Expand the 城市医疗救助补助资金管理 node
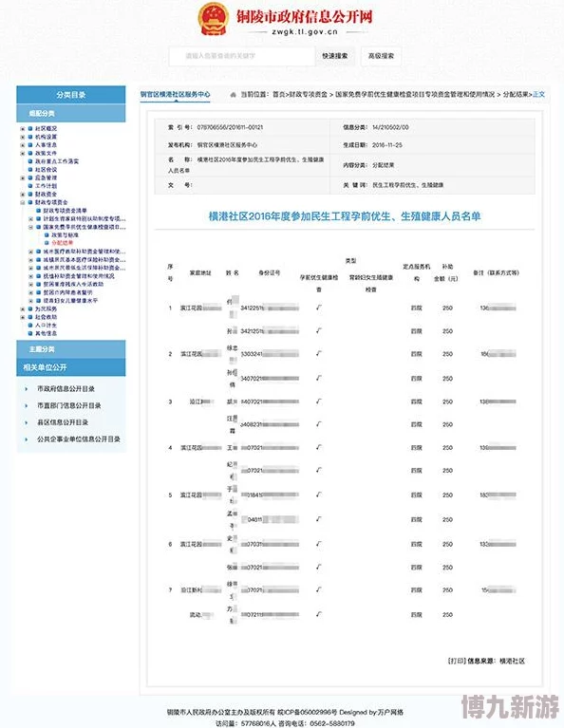 (30, 252)
